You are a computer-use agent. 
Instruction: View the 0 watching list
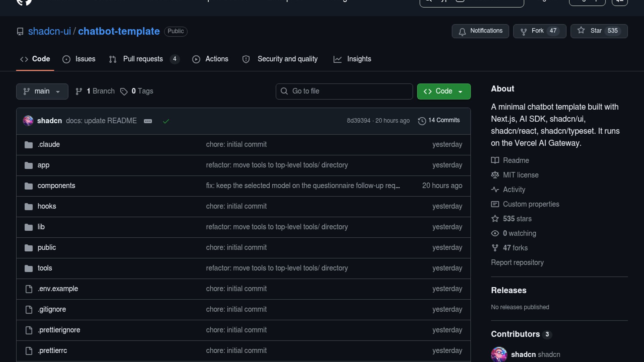513,233
